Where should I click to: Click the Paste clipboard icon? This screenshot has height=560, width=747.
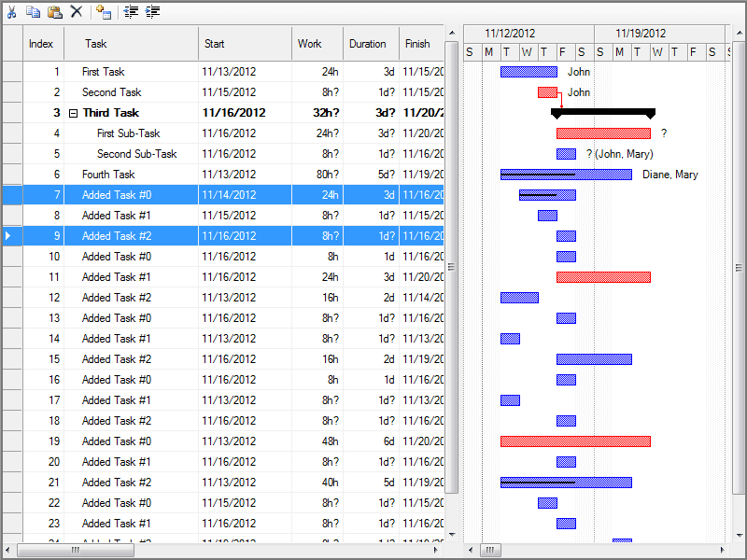[x=55, y=12]
